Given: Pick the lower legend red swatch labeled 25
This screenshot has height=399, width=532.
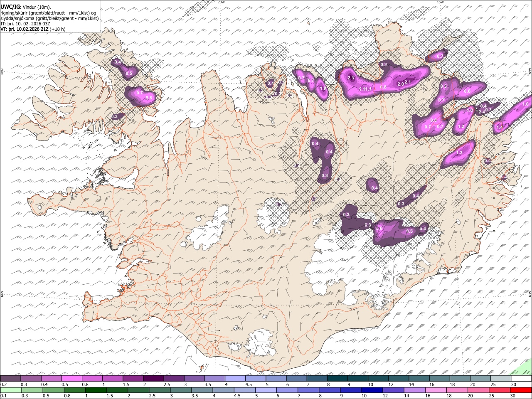Looking at the screenshot, I should 500,390.
